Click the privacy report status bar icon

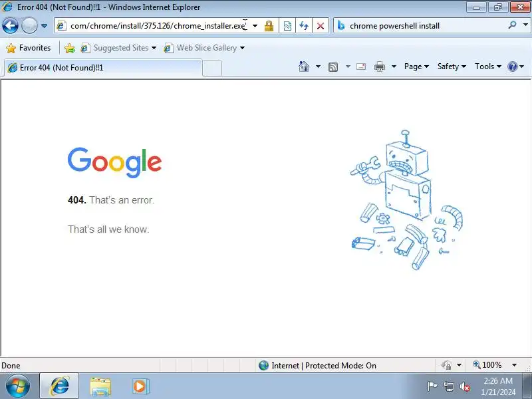click(x=446, y=365)
